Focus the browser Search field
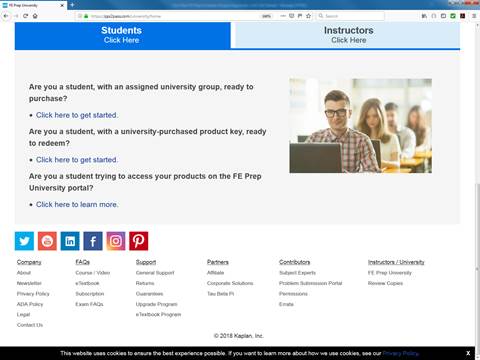Image resolution: width=480 pixels, height=360 pixels. click(350, 16)
